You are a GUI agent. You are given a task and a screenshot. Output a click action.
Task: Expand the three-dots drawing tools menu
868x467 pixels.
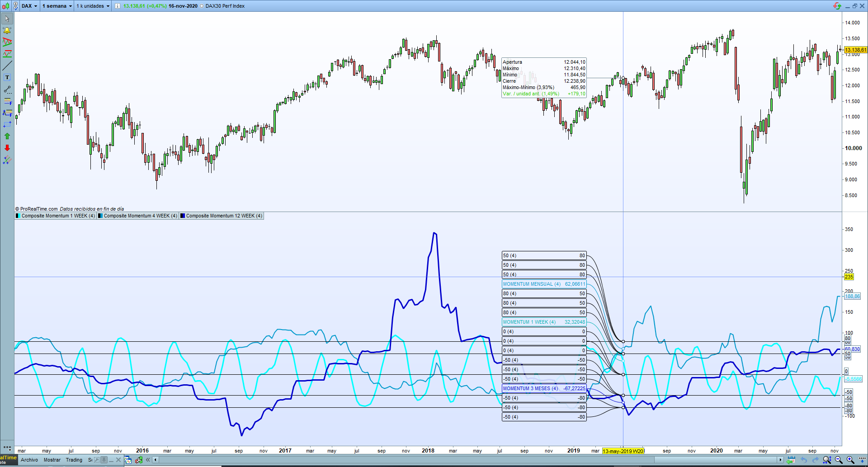click(x=7, y=448)
